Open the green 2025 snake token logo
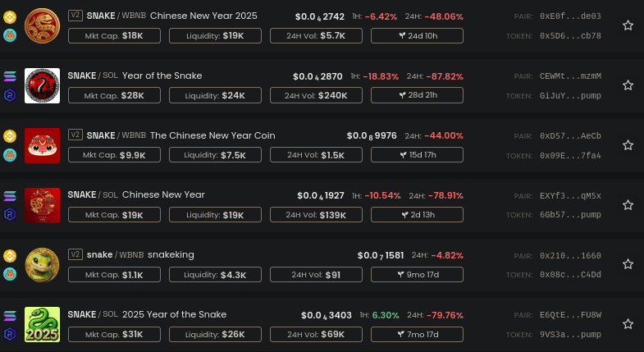644x352 pixels. tap(42, 324)
